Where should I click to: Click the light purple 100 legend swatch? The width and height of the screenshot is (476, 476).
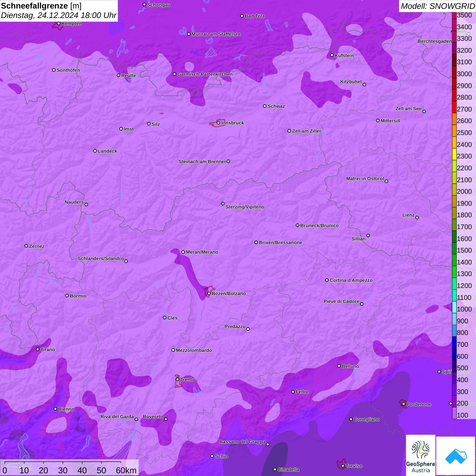click(x=454, y=413)
